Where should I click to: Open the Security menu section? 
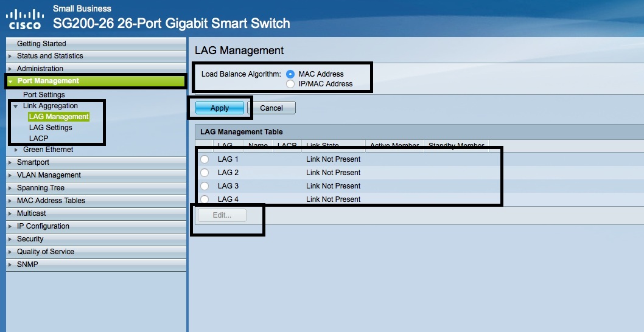(x=30, y=239)
